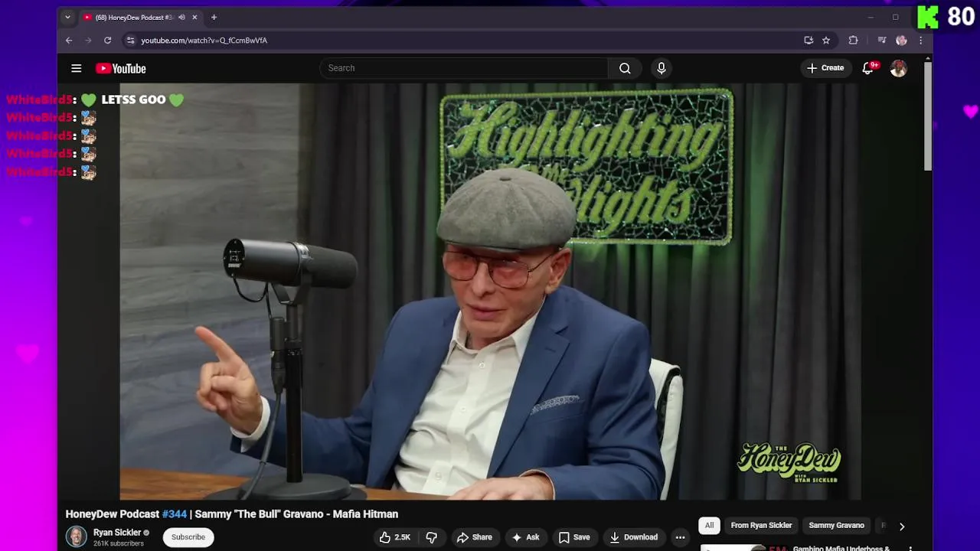This screenshot has height=551, width=980.
Task: Mute the tab via speaker icon
Action: point(181,17)
